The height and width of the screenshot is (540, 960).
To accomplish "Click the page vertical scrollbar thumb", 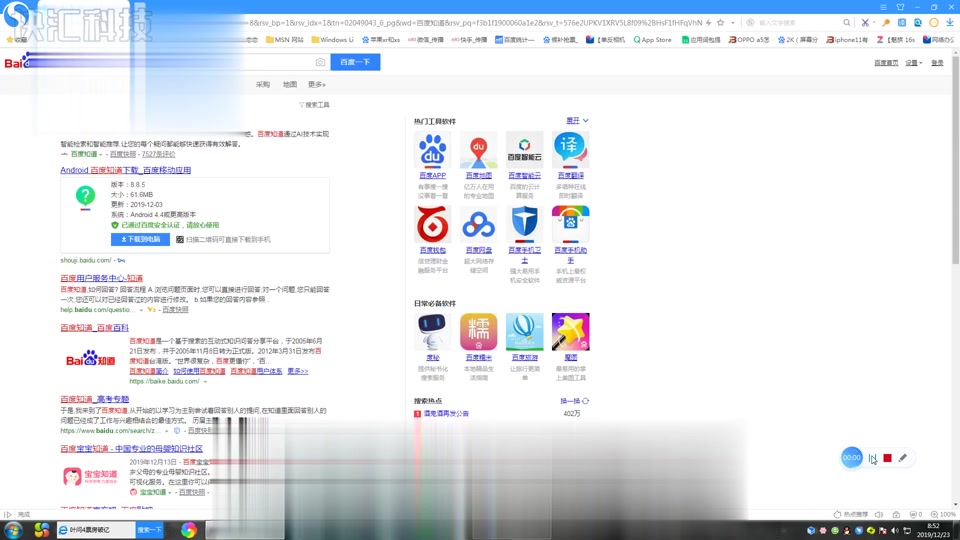I will click(956, 160).
